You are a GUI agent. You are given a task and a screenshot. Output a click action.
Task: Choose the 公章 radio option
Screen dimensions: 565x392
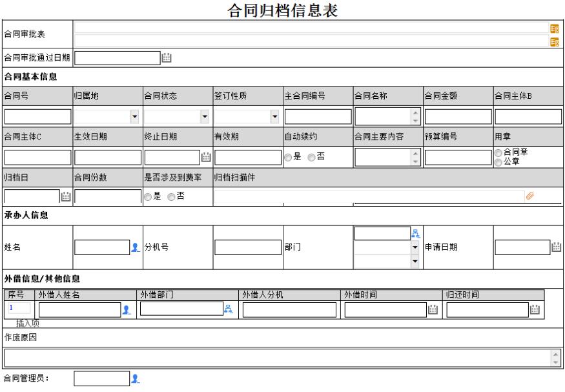498,162
